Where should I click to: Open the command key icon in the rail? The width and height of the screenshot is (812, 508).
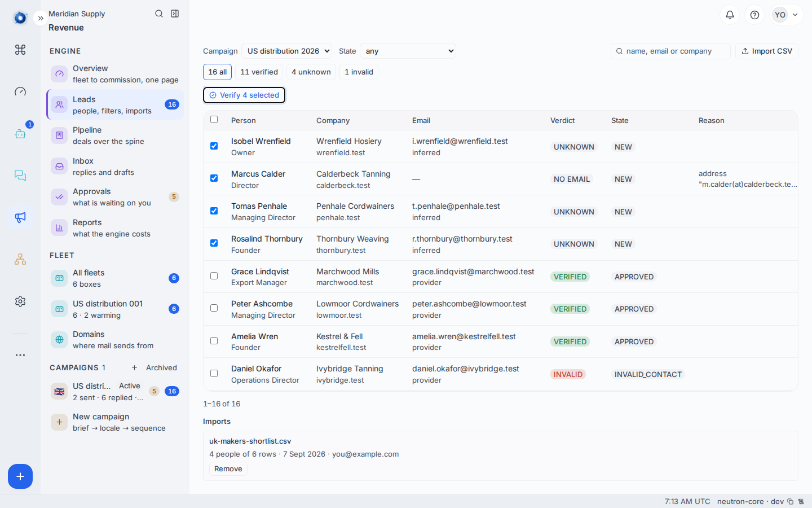pyautogui.click(x=20, y=50)
